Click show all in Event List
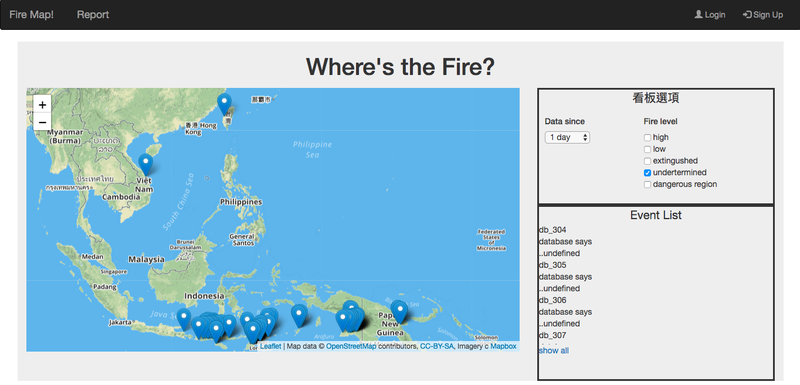The image size is (800, 385). click(554, 351)
